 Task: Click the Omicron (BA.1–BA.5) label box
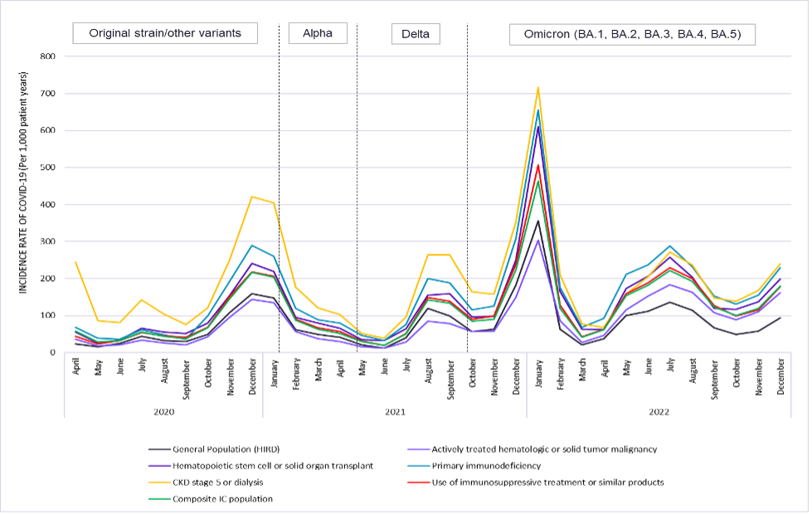631,34
